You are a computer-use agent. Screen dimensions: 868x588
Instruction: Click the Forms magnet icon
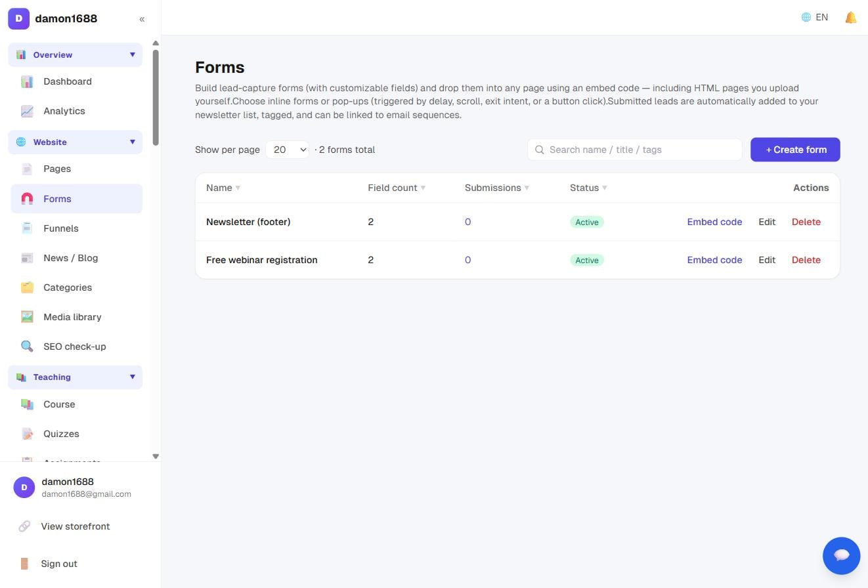27,199
